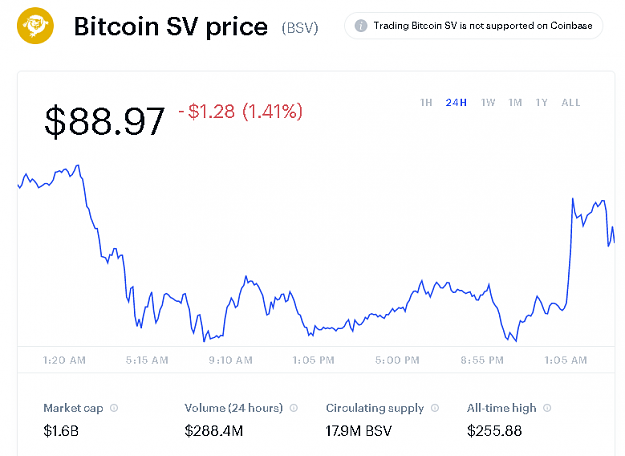
Task: Select the 1H time range tab
Action: coord(426,103)
